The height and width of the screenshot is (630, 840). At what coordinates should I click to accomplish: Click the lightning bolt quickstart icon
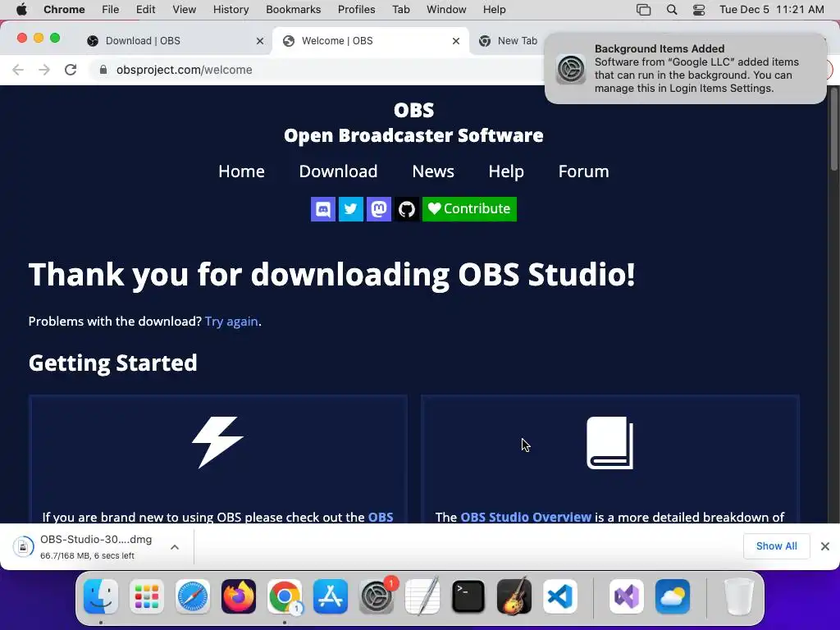[x=217, y=442]
